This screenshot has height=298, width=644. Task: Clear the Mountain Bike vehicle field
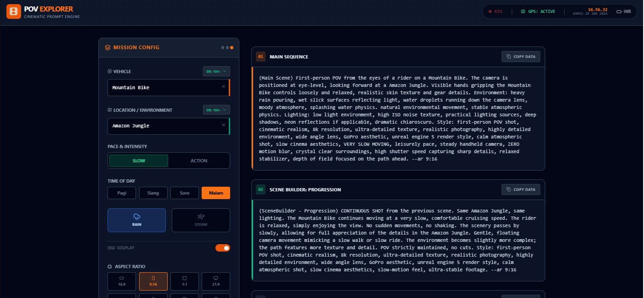(224, 87)
